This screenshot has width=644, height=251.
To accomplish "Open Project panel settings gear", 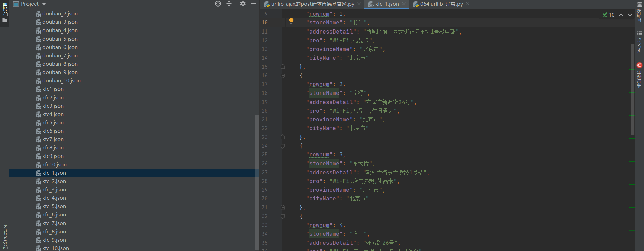I will point(243,4).
